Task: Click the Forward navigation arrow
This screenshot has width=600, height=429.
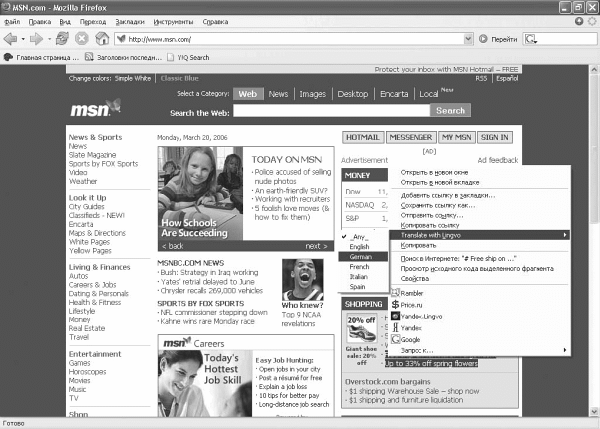Action: coord(38,38)
